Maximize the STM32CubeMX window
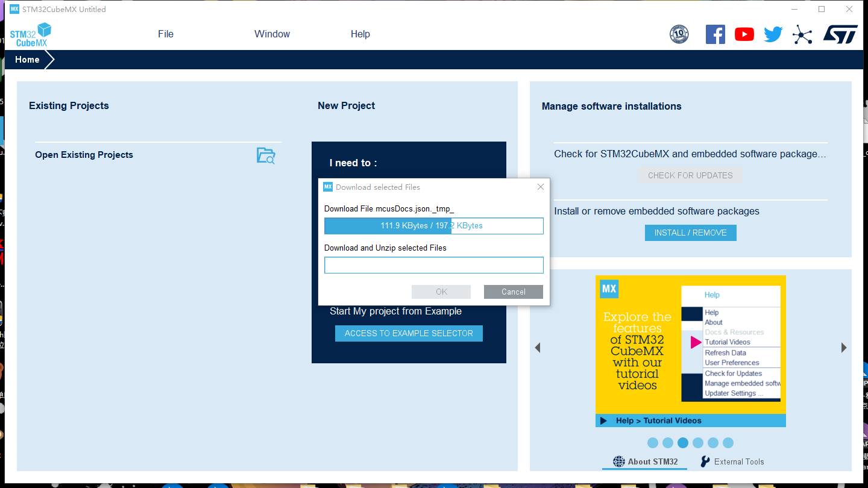 point(822,9)
